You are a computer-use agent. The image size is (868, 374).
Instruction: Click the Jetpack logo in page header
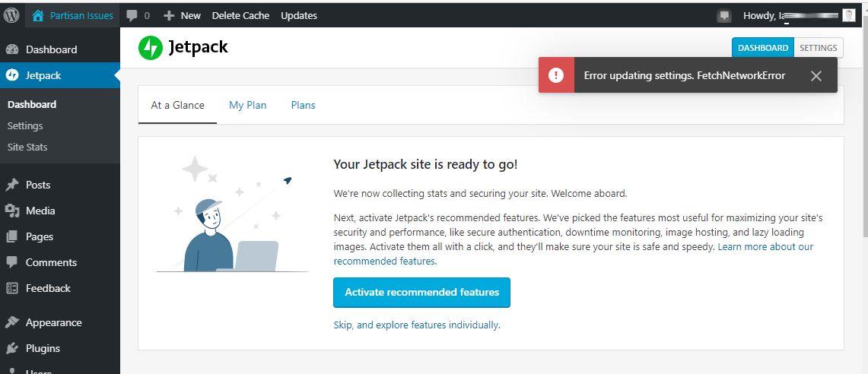tap(151, 48)
